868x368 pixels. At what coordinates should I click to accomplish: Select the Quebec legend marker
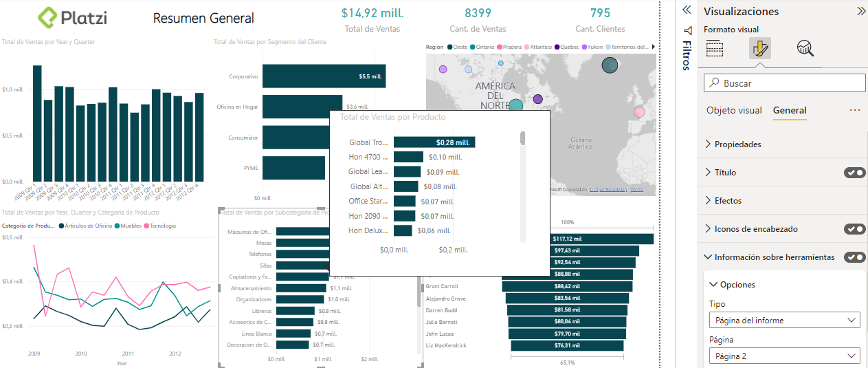click(557, 47)
